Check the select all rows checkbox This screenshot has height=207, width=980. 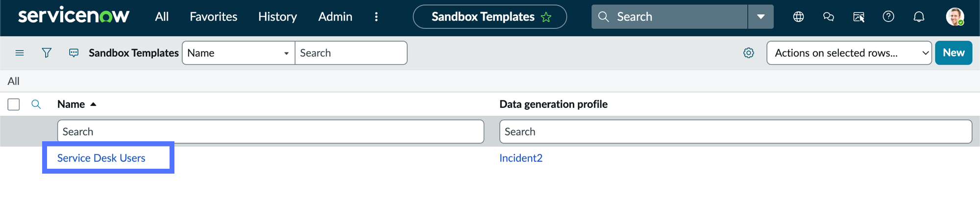[x=14, y=104]
